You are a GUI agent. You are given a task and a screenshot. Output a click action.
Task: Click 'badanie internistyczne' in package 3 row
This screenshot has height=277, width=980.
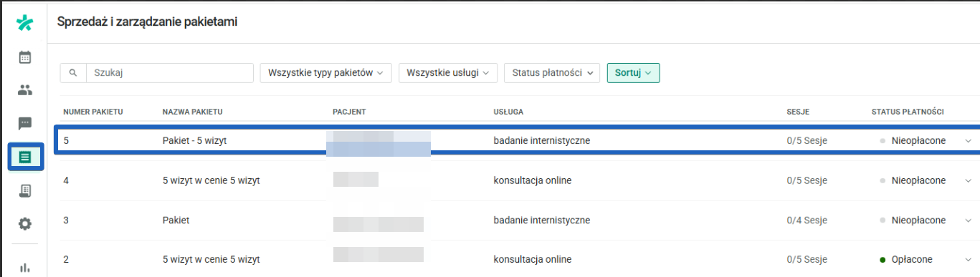542,220
